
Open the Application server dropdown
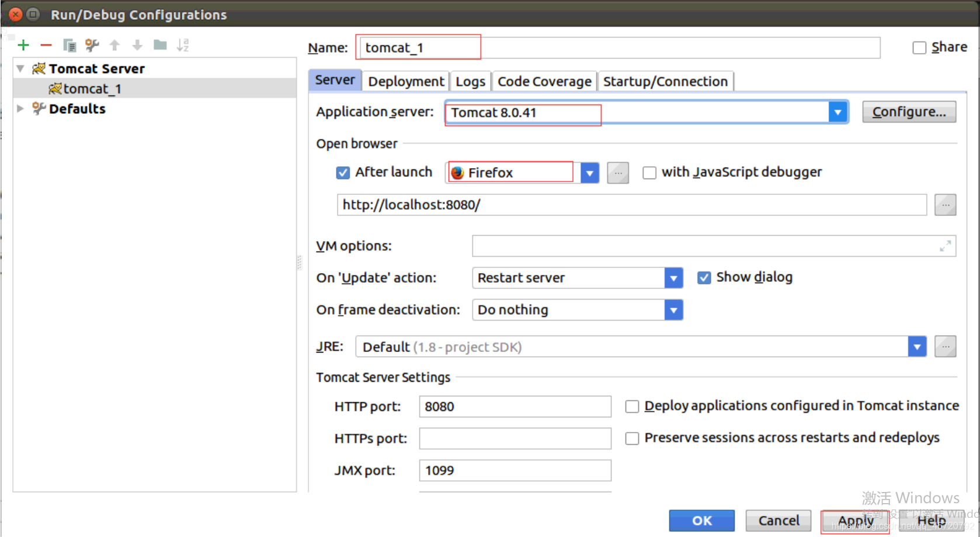837,112
